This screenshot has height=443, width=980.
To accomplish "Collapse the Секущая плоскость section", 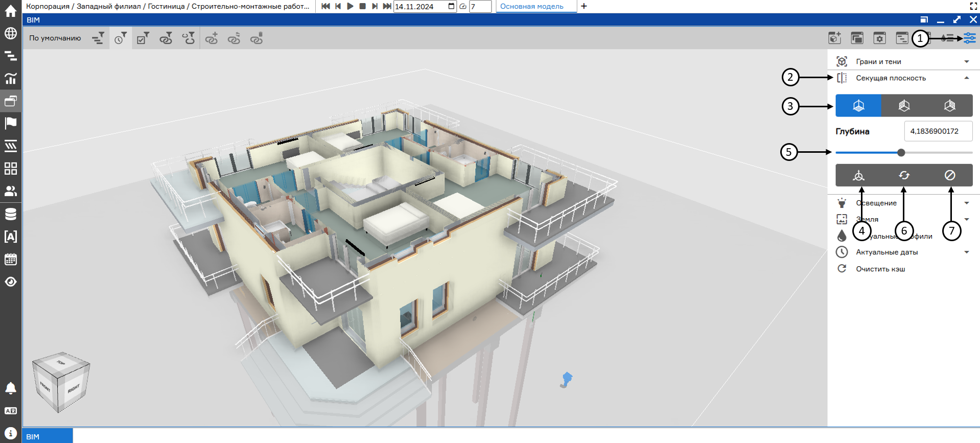I will point(904,78).
